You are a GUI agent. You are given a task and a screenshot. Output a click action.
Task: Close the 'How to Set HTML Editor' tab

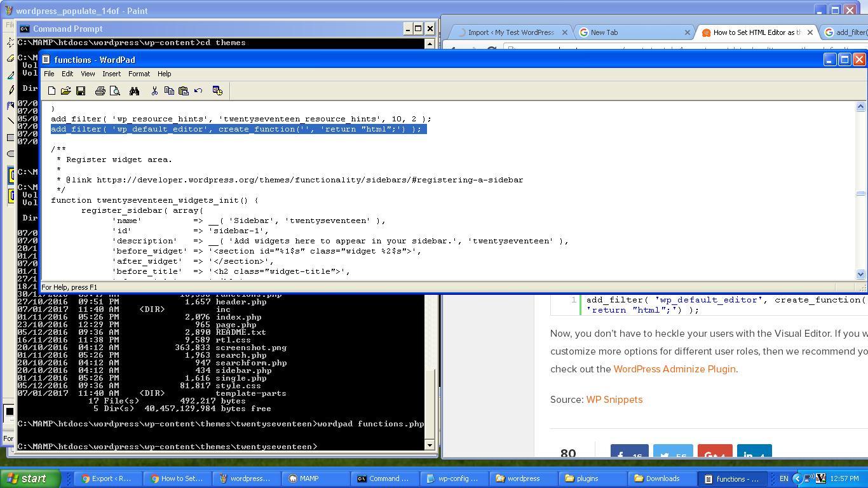tap(810, 32)
